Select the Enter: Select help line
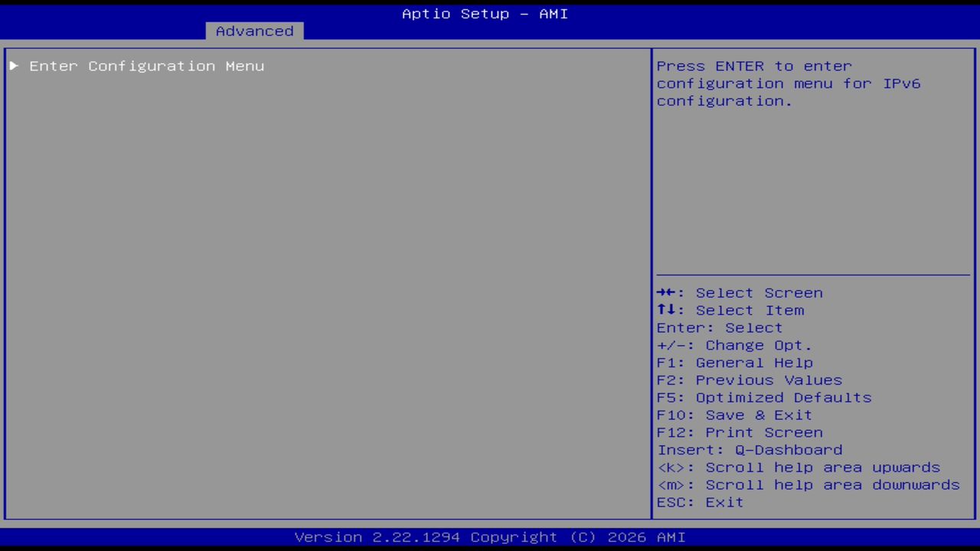980x551 pixels. coord(719,328)
